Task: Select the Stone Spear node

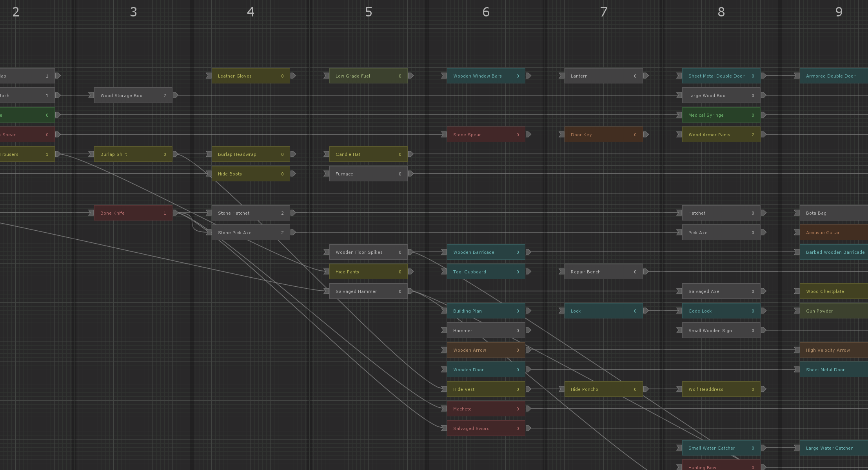Action: tap(484, 134)
